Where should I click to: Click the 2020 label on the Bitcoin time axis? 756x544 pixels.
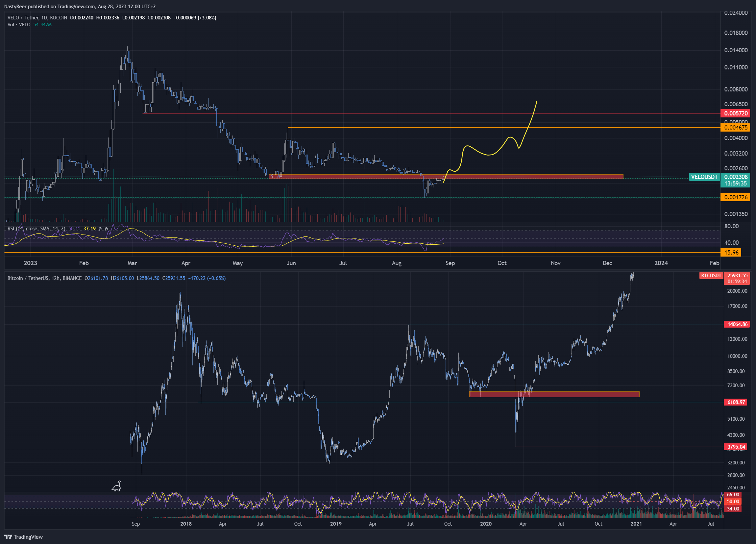(486, 524)
